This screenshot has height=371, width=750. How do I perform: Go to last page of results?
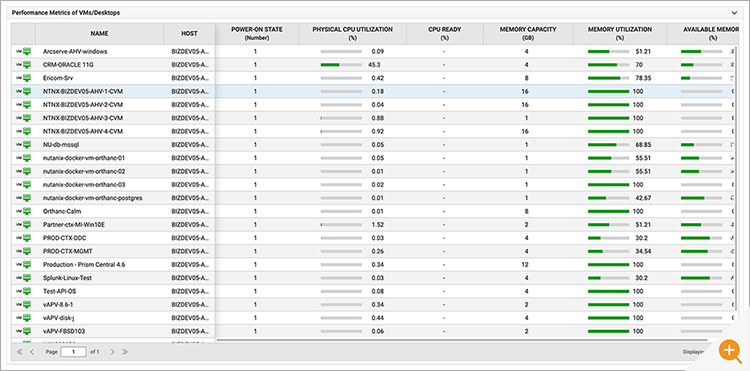[x=124, y=352]
